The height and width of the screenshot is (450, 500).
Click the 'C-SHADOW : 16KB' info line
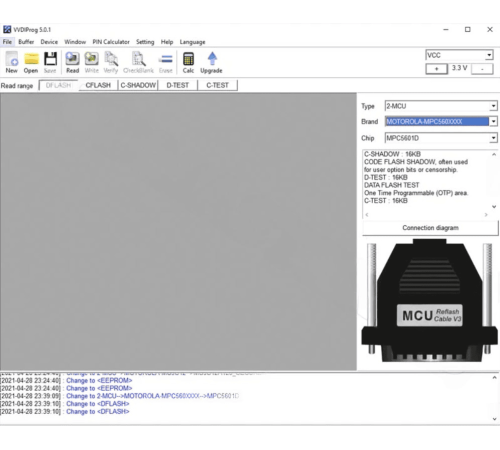(392, 154)
